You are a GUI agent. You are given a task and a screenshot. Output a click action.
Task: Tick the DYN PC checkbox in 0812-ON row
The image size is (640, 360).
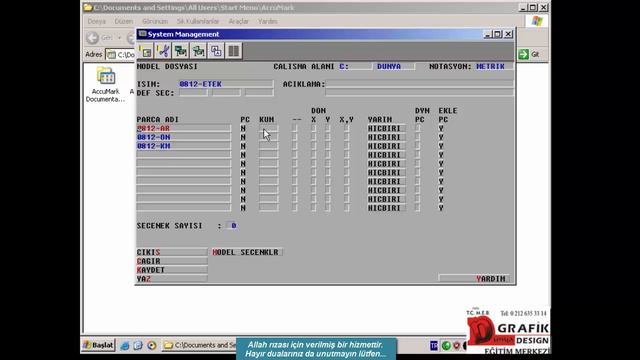click(x=417, y=137)
